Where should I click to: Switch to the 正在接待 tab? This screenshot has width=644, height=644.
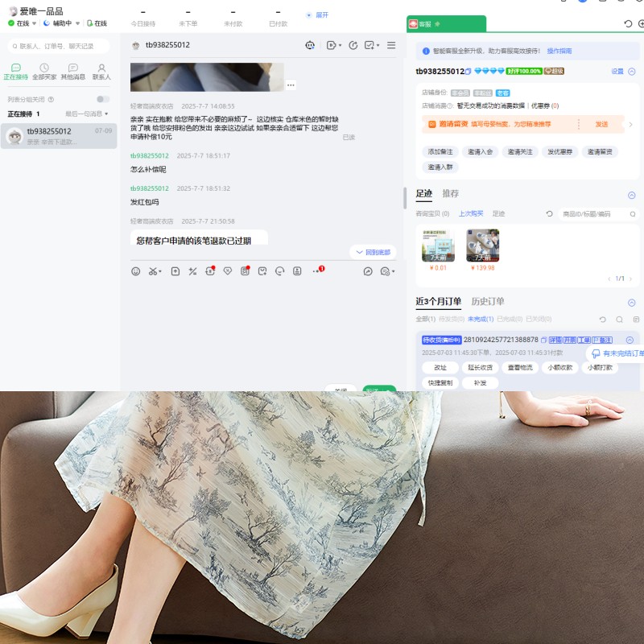[15, 72]
